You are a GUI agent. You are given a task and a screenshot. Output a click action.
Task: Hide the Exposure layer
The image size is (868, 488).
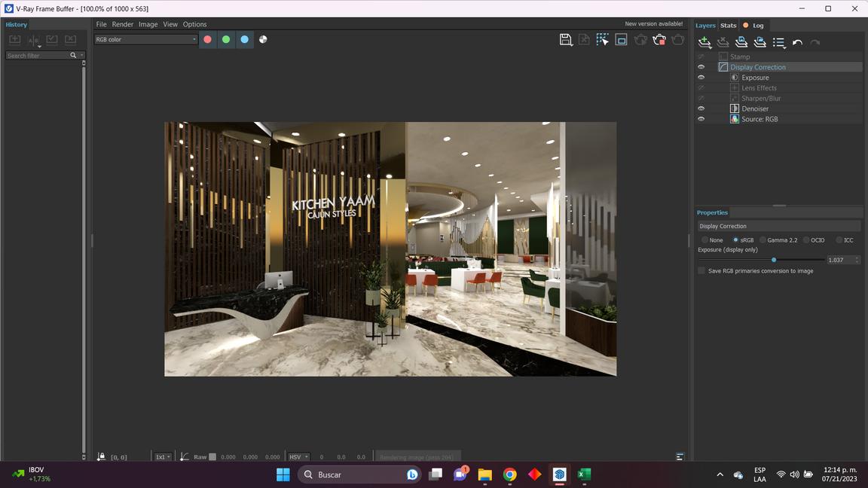click(x=701, y=78)
